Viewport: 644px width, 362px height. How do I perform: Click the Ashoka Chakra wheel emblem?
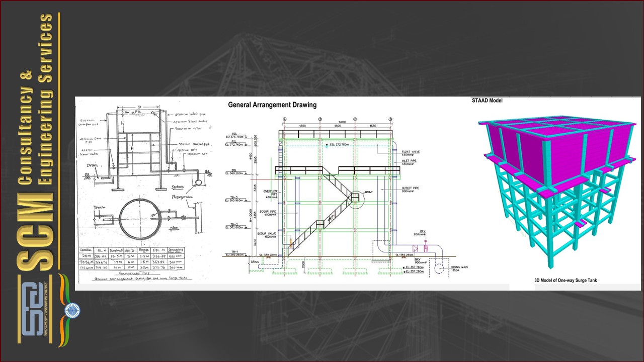72,310
